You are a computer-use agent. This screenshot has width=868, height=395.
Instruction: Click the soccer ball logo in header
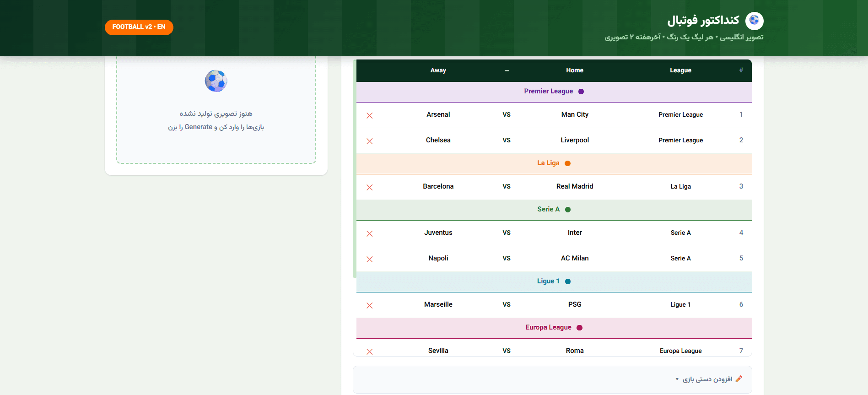[754, 21]
